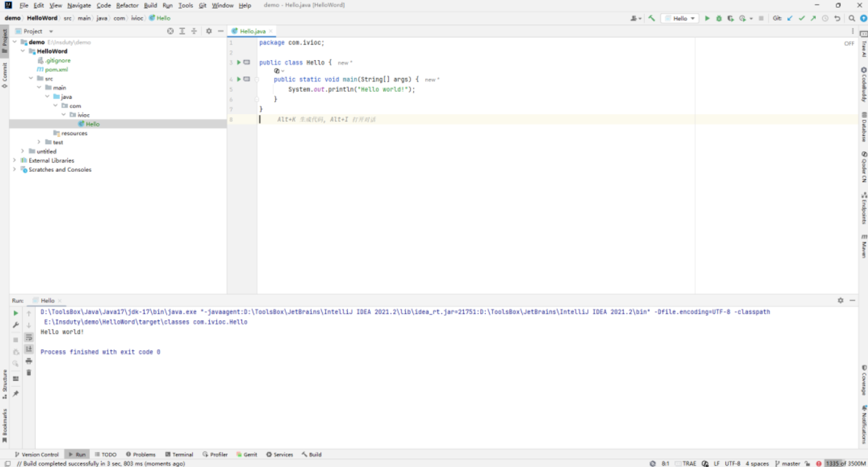Click the Build Project hammer icon
This screenshot has width=868, height=467.
point(652,18)
